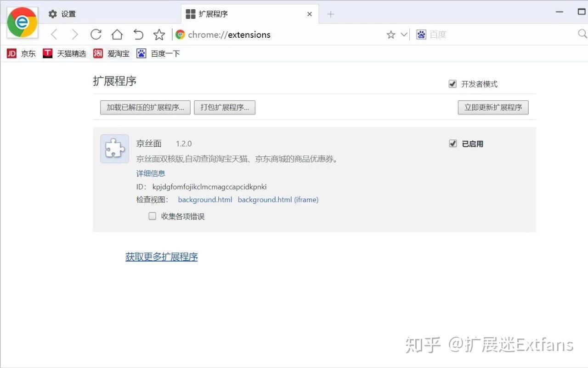588x368 pixels.
Task: Open the home page icon
Action: coord(117,34)
